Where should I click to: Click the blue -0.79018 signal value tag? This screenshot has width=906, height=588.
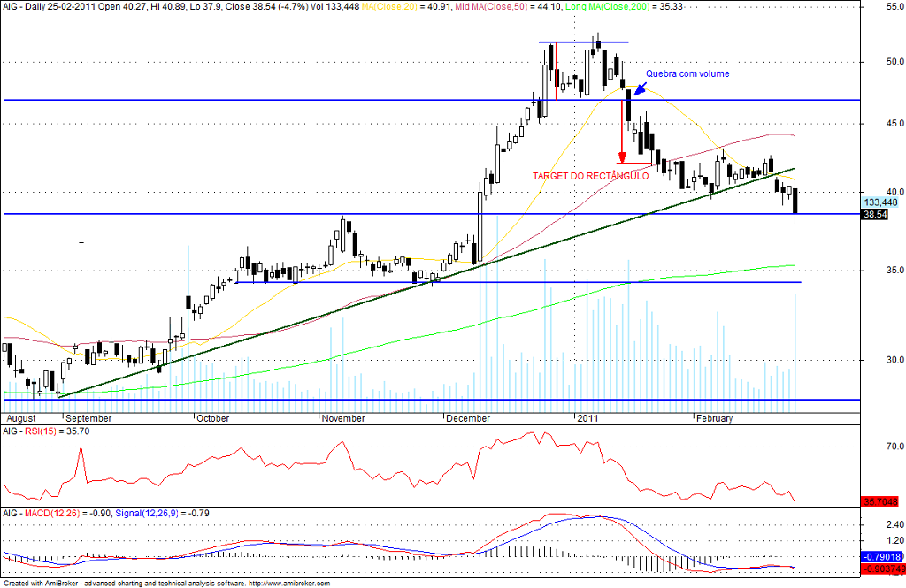(x=882, y=557)
